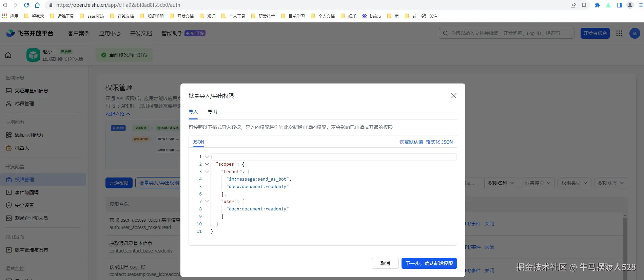Screen dimensions: 644x280
Task: Open the browser home page icon
Action: click(37, 5)
